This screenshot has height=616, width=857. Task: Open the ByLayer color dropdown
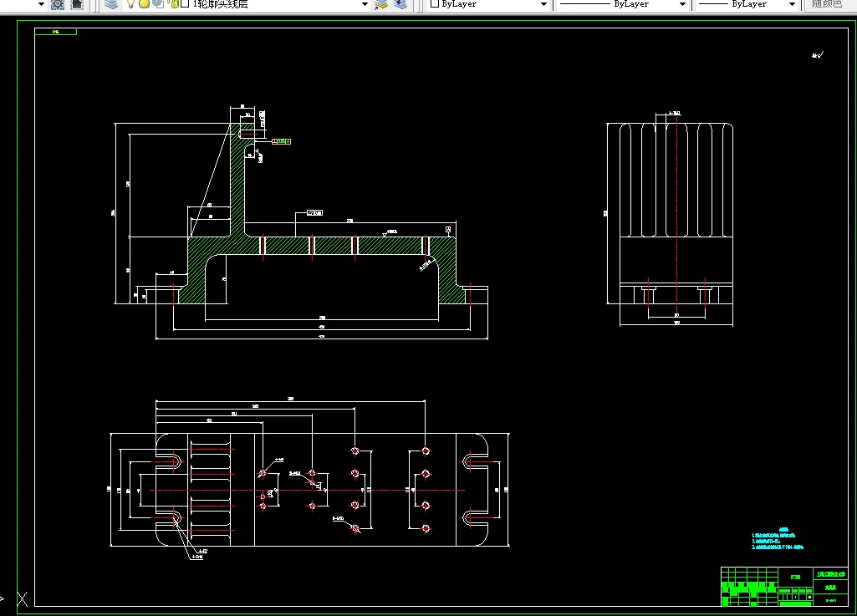543,4
